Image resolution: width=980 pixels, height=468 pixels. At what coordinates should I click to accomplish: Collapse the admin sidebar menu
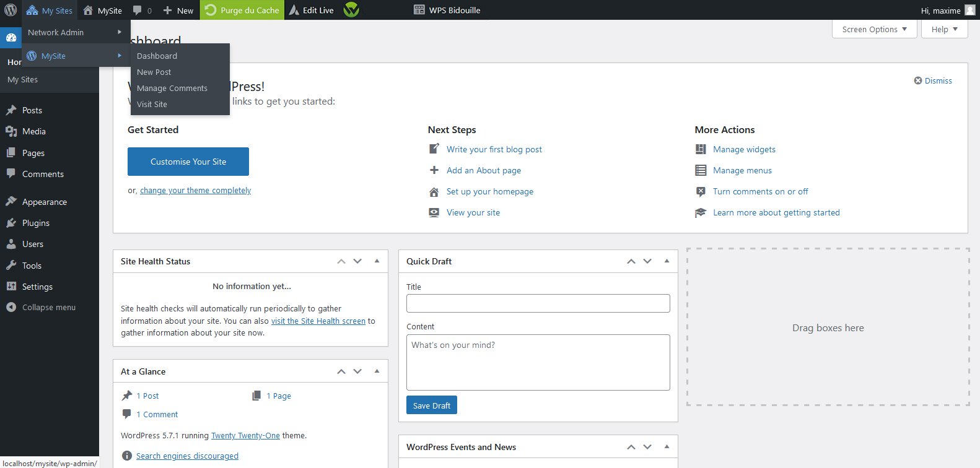(48, 308)
